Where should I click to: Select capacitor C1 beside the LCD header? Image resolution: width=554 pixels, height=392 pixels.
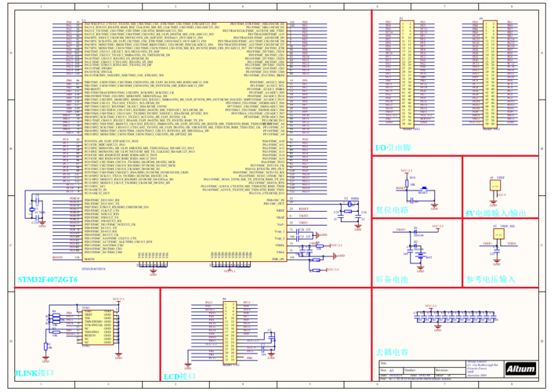tap(263, 350)
